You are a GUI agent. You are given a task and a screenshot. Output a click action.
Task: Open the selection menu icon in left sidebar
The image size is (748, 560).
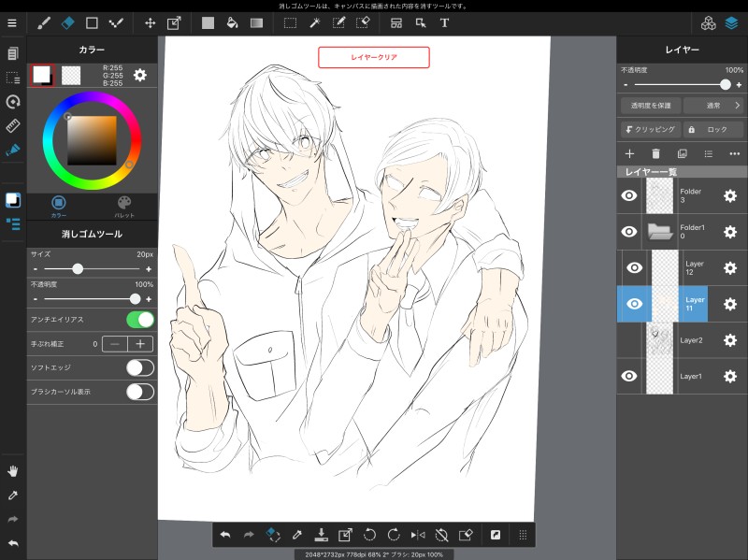pyautogui.click(x=13, y=78)
